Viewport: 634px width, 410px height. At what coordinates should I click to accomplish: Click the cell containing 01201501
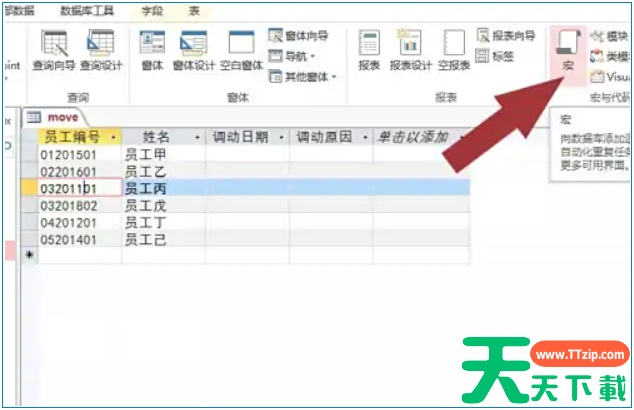point(80,154)
